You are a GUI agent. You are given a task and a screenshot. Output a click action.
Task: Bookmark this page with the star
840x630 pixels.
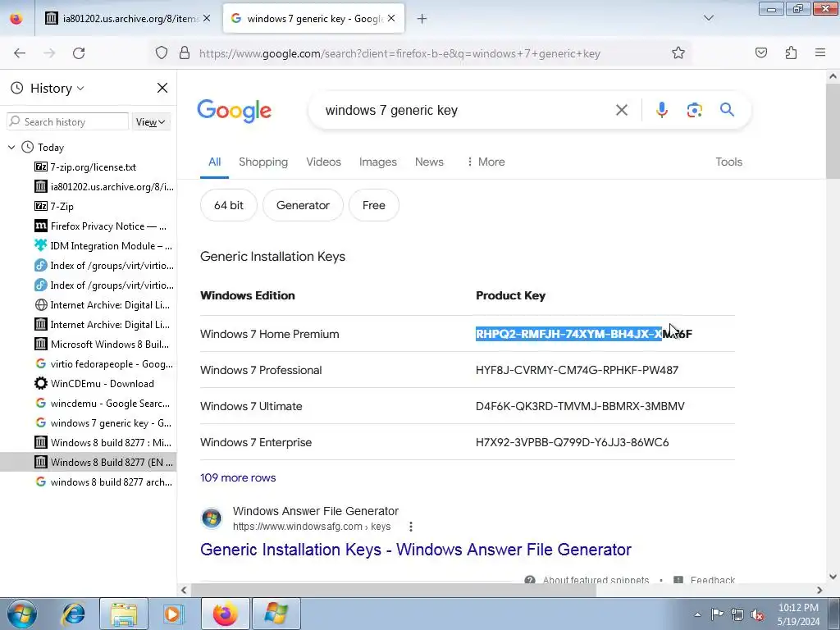678,53
